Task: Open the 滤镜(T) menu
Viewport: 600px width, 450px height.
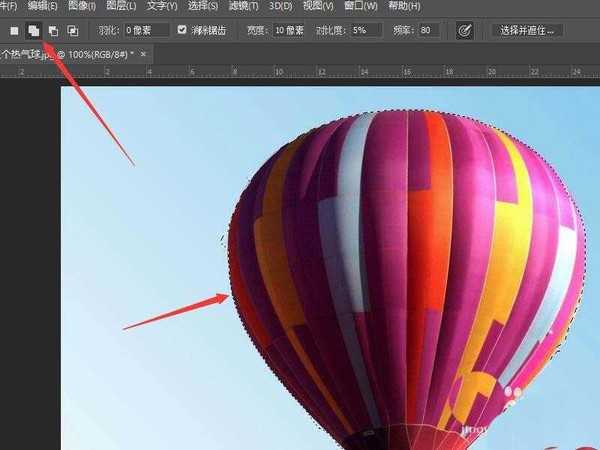Action: tap(244, 7)
